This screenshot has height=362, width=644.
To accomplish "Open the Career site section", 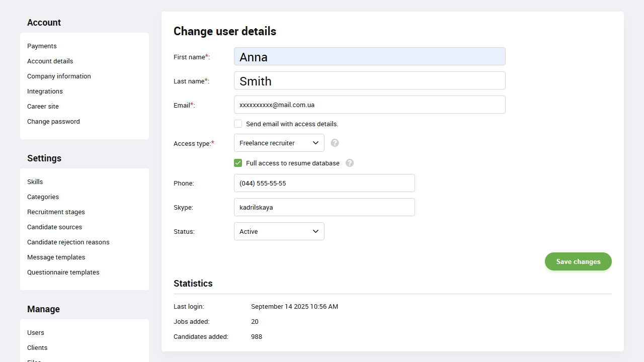I will (x=43, y=106).
